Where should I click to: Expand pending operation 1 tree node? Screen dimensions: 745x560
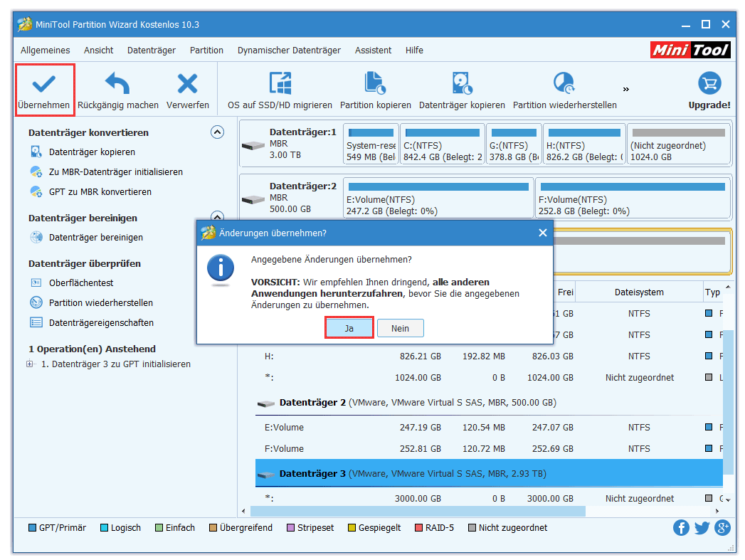point(30,364)
